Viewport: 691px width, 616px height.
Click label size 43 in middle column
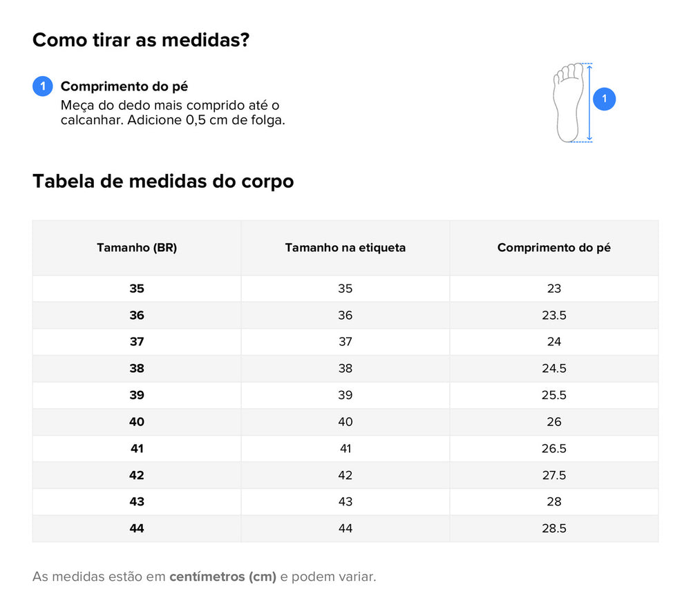(345, 501)
